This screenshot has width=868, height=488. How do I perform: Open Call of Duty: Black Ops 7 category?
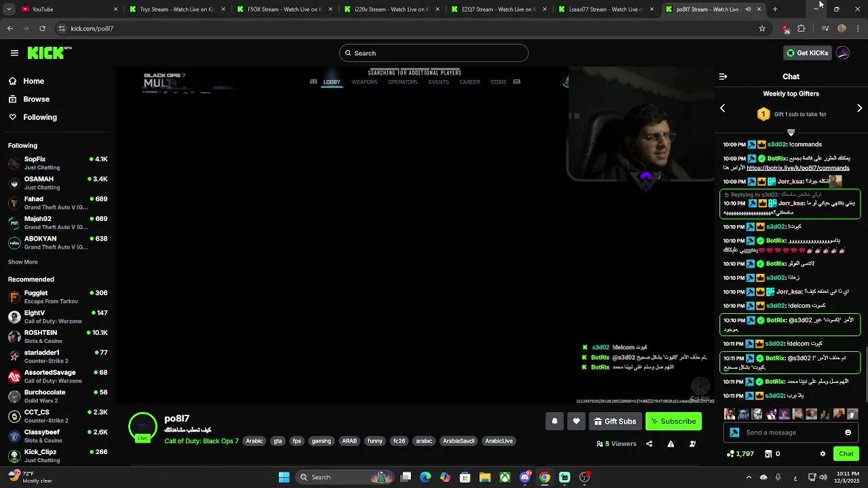201,441
